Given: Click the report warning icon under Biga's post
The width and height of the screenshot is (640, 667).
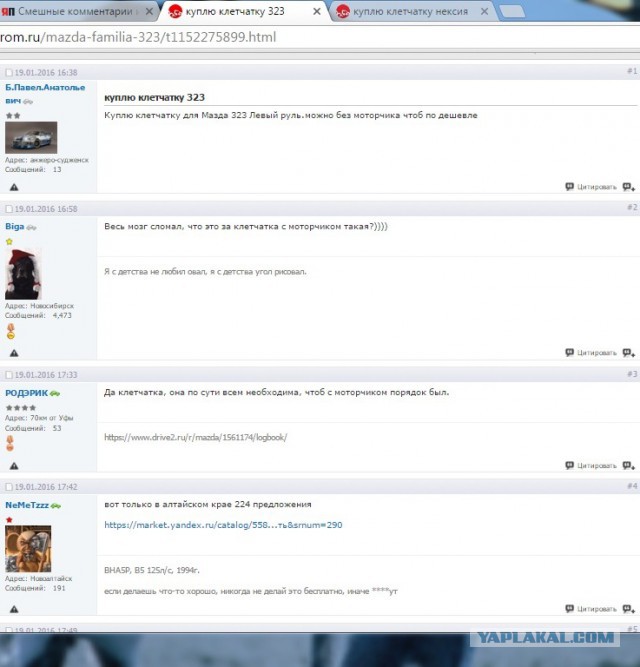Looking at the screenshot, I should click(14, 353).
